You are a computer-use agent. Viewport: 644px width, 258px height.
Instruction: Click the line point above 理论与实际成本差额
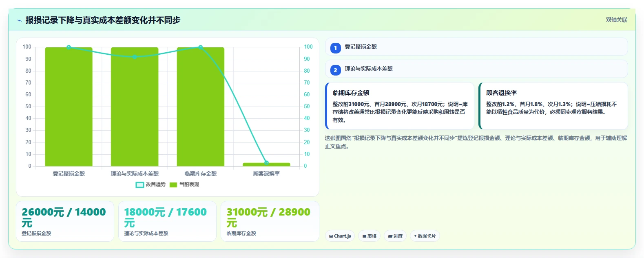(135, 57)
